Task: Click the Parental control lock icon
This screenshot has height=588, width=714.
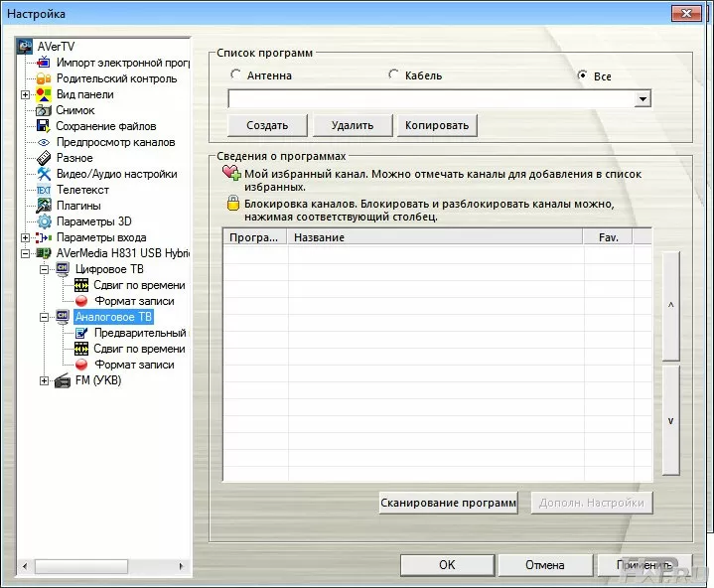Action: tap(44, 78)
